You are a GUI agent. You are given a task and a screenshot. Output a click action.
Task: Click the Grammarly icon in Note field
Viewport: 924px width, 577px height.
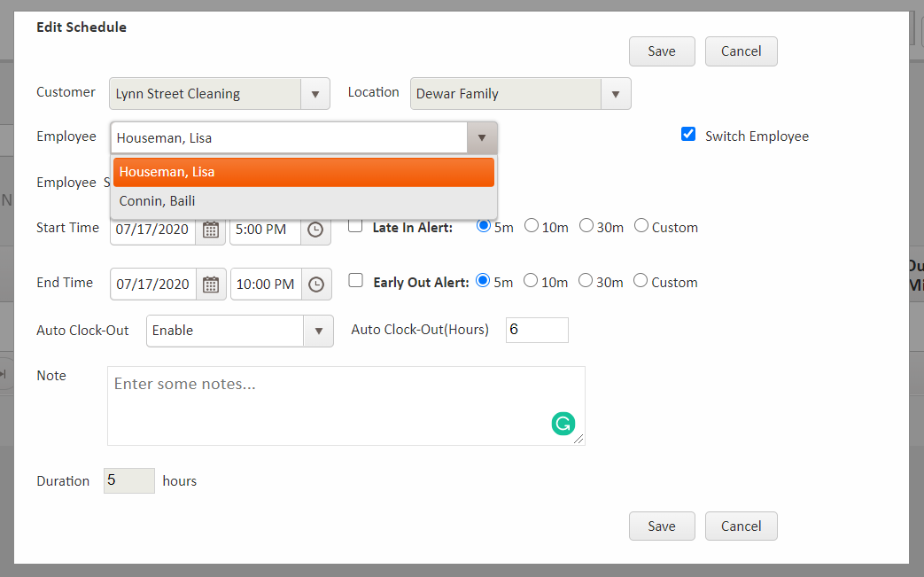pos(563,424)
